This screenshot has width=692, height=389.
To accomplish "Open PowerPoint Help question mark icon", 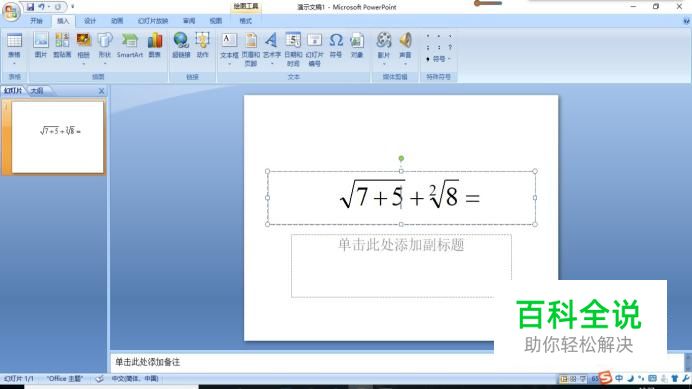I will (686, 21).
